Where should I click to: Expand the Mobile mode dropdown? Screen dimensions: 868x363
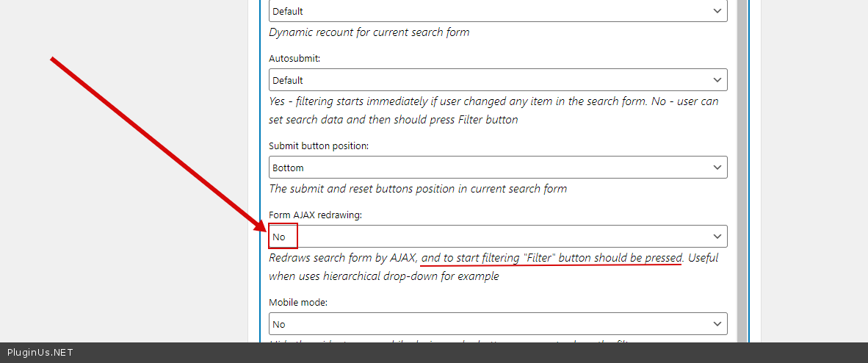pyautogui.click(x=485, y=324)
